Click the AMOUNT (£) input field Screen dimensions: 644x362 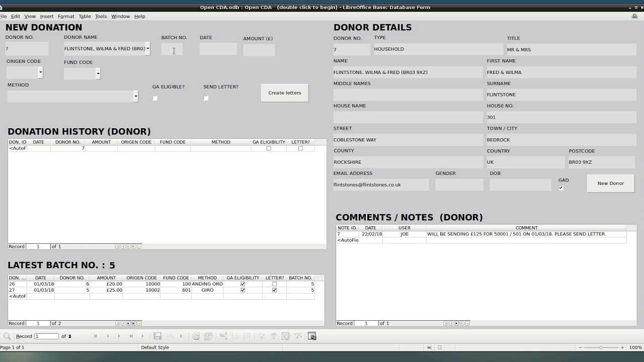tap(259, 50)
